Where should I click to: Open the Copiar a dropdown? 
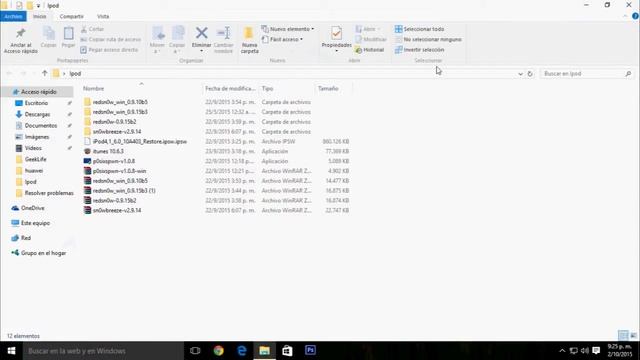point(177,40)
